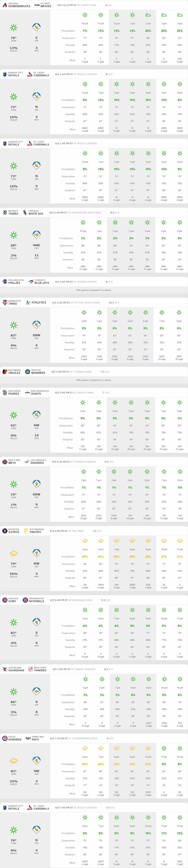The height and width of the screenshot is (868, 188).
Task: Click the wind direction icon for Guardians-Yankees game
Action: tap(36, 691)
